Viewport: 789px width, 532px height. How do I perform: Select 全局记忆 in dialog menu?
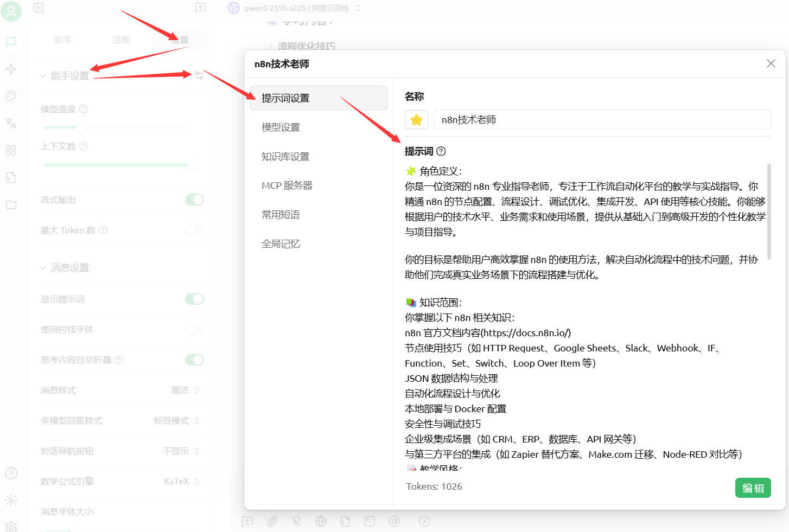tap(319, 244)
